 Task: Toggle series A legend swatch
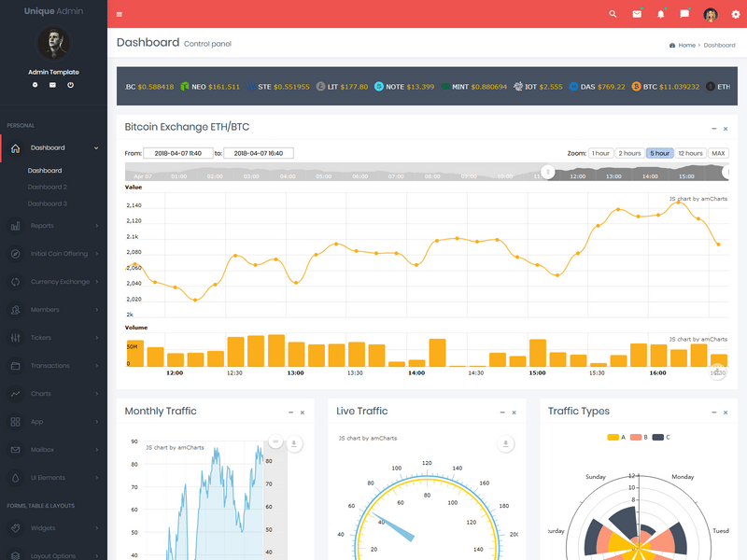pyautogui.click(x=613, y=437)
